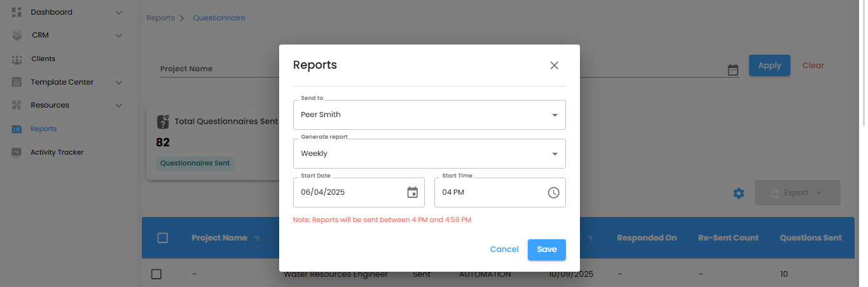Screen dimensions: 868x287
Task: Click the Clients sidebar icon
Action: click(x=17, y=59)
